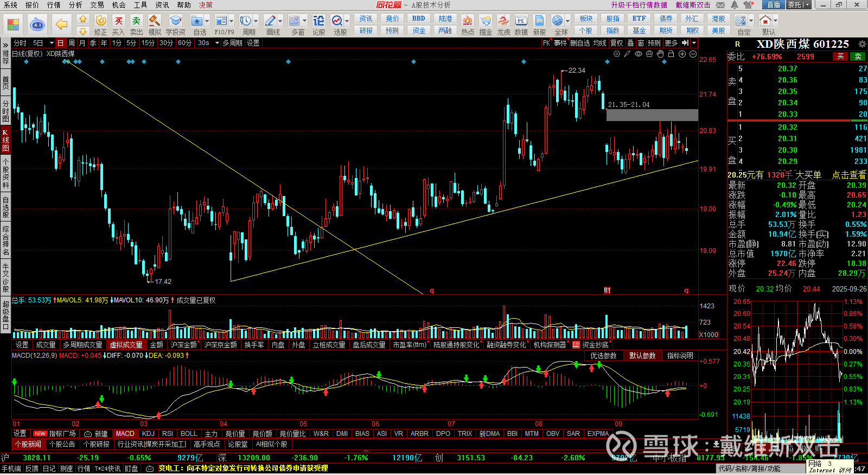Open the 龙虎 dragon-tiger list icon
Viewport: 868px width, 475px height.
tap(503, 21)
